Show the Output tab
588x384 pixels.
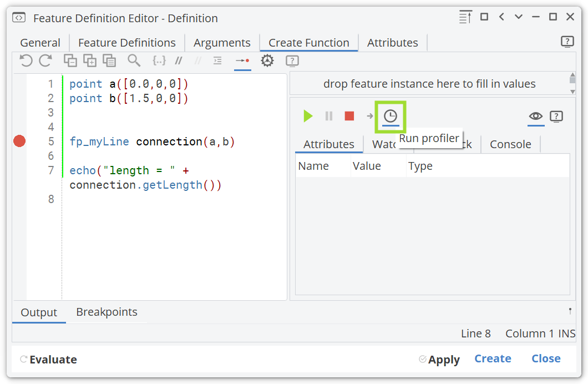tap(39, 312)
